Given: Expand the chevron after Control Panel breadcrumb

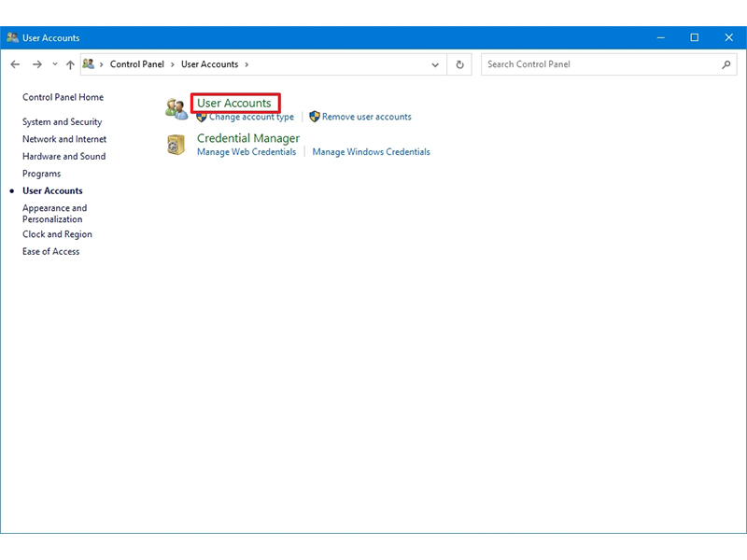Looking at the screenshot, I should point(173,64).
